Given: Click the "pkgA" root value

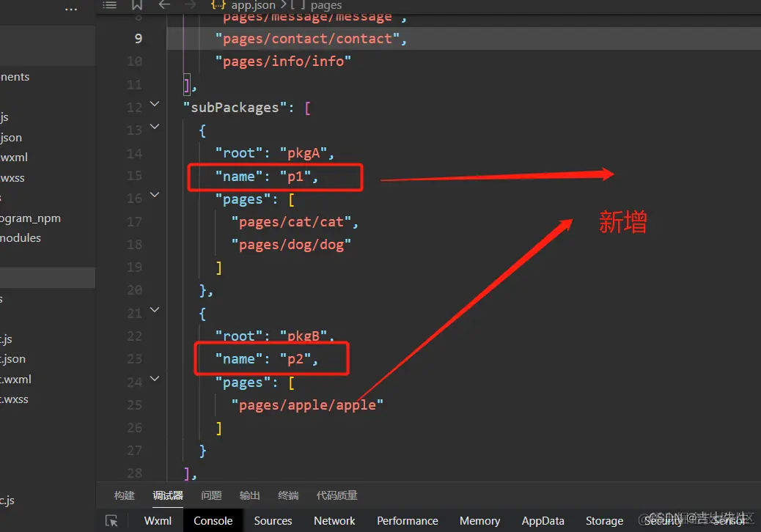Looking at the screenshot, I should click(304, 153).
